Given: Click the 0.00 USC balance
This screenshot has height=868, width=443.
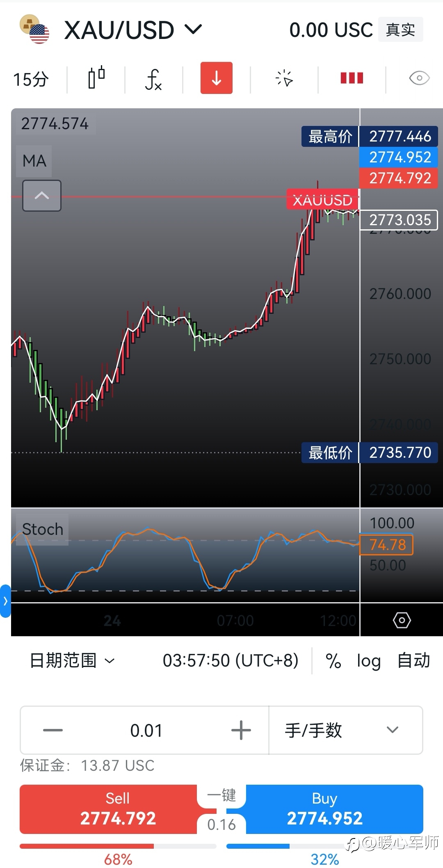Looking at the screenshot, I should tap(331, 30).
